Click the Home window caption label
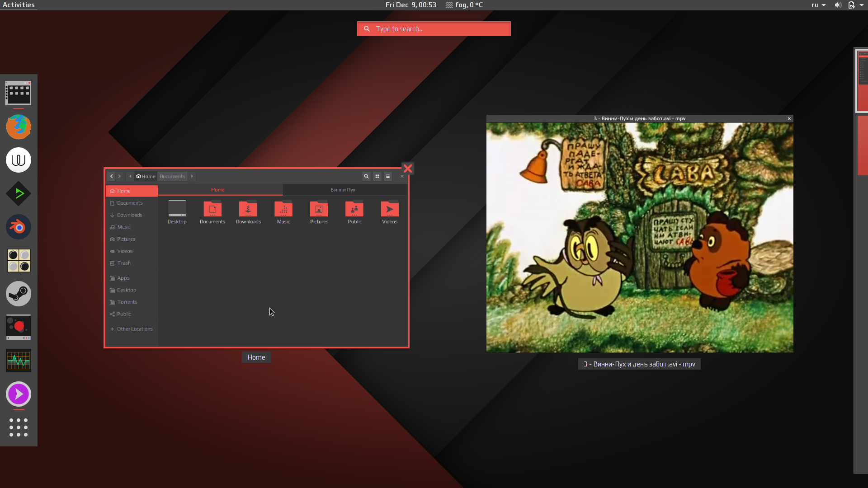This screenshot has height=488, width=868. pyautogui.click(x=256, y=357)
